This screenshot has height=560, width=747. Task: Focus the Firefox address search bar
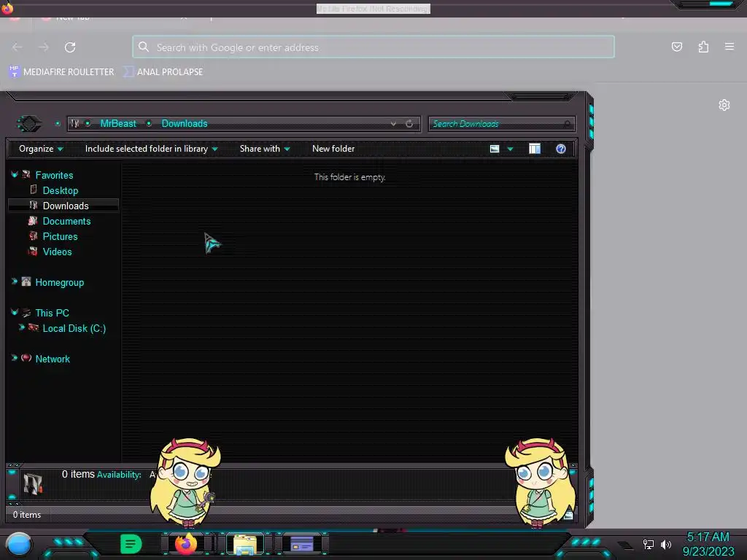tap(373, 47)
